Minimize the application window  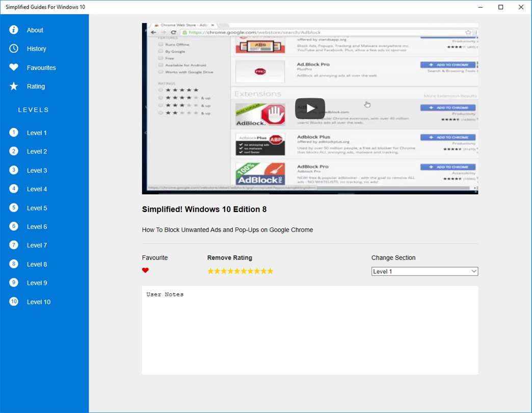[481, 7]
